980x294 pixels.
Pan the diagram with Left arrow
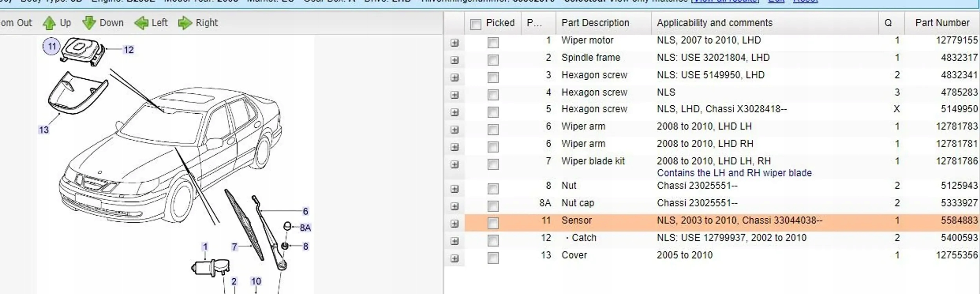(x=141, y=23)
